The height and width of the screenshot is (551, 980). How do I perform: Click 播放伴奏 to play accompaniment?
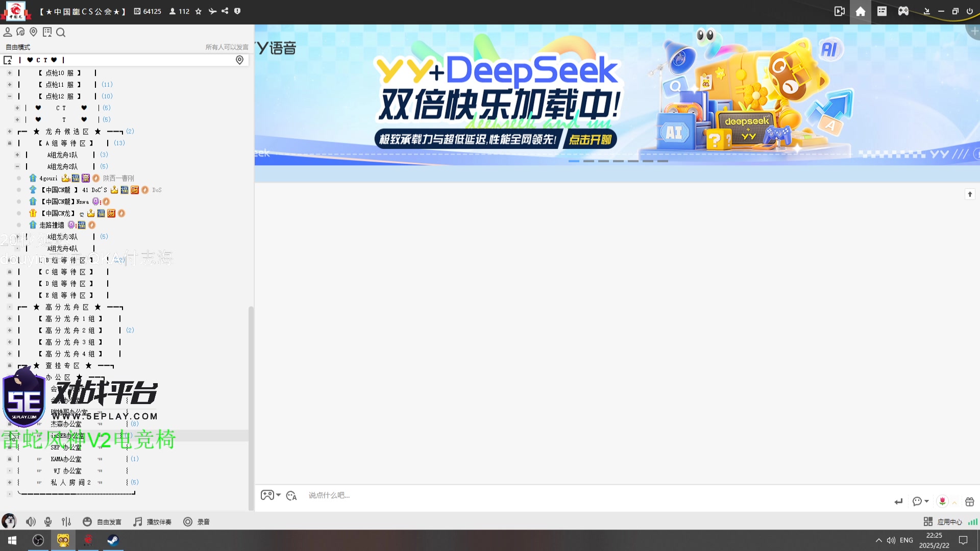pos(152,522)
